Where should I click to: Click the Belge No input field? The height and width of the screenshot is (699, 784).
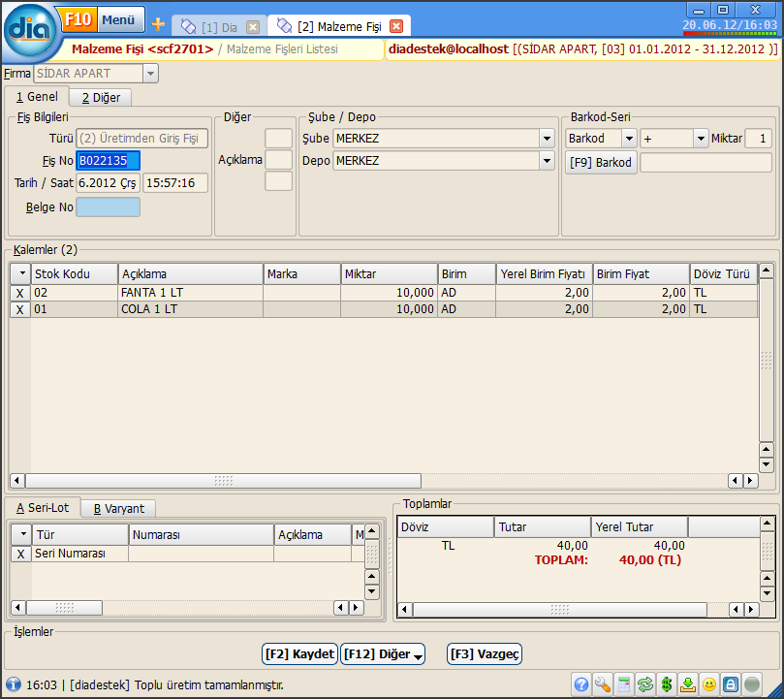click(108, 207)
